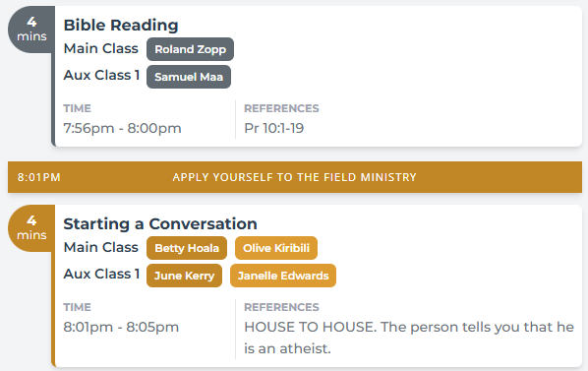Image resolution: width=588 pixels, height=371 pixels.
Task: Select the Apply Yourself to the Field Ministry banner
Action: pyautogui.click(x=295, y=177)
